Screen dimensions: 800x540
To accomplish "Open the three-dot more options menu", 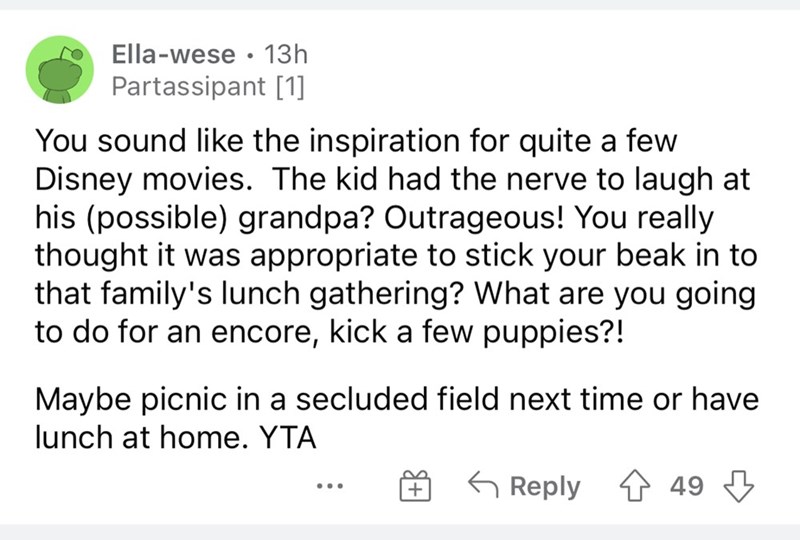I will pyautogui.click(x=330, y=486).
